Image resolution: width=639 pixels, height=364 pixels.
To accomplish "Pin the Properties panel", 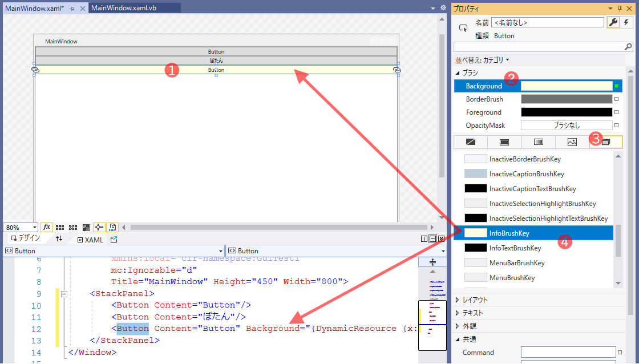I will [620, 9].
